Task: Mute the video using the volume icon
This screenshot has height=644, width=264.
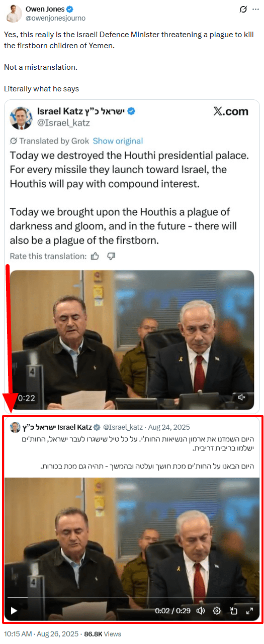Action: (201, 611)
